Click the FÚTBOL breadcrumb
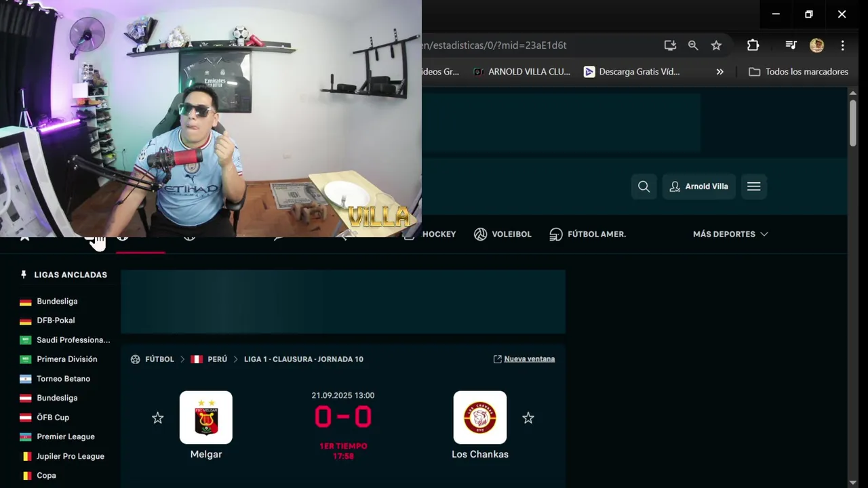 (x=159, y=359)
